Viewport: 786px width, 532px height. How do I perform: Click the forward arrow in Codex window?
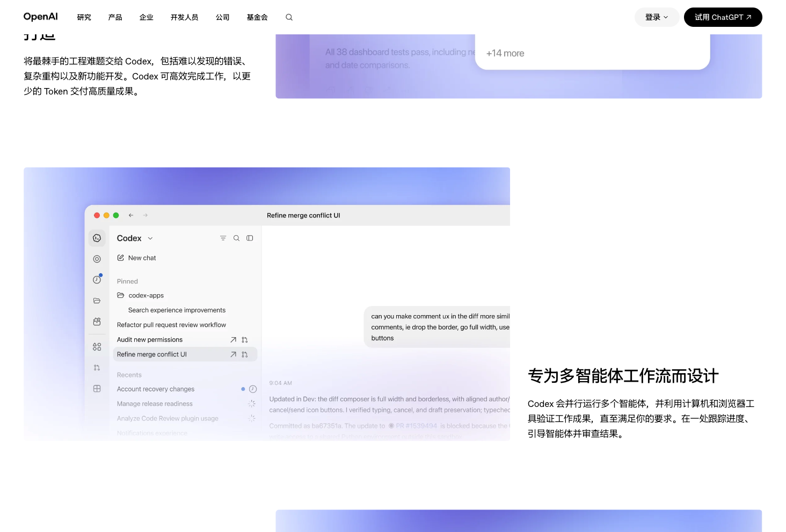click(x=145, y=215)
